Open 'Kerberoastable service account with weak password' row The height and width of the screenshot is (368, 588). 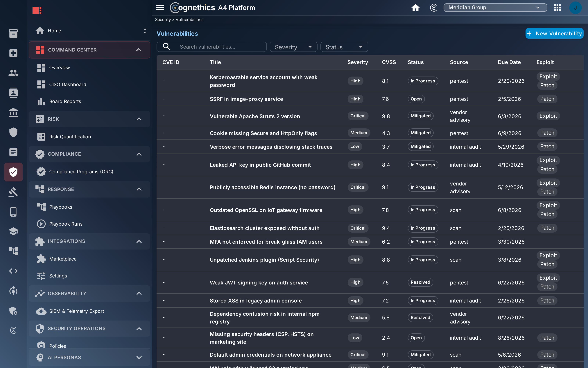click(370, 81)
